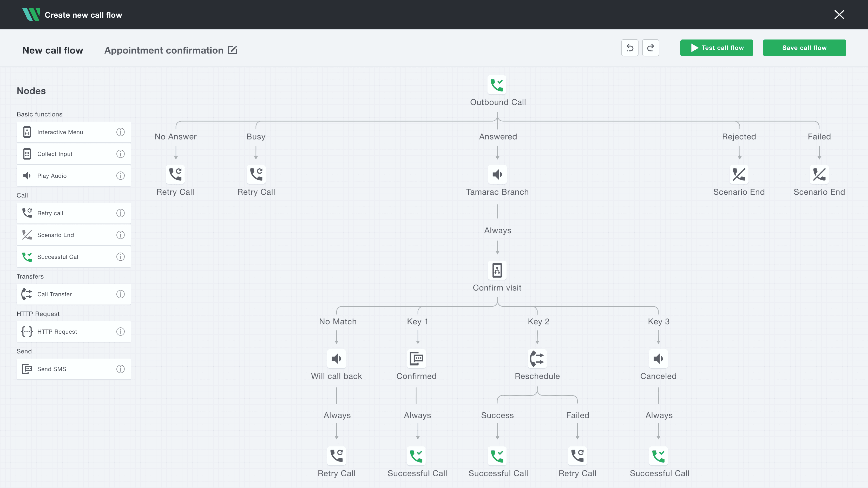
Task: Select Scenario End node under Rejected
Action: pos(739,175)
